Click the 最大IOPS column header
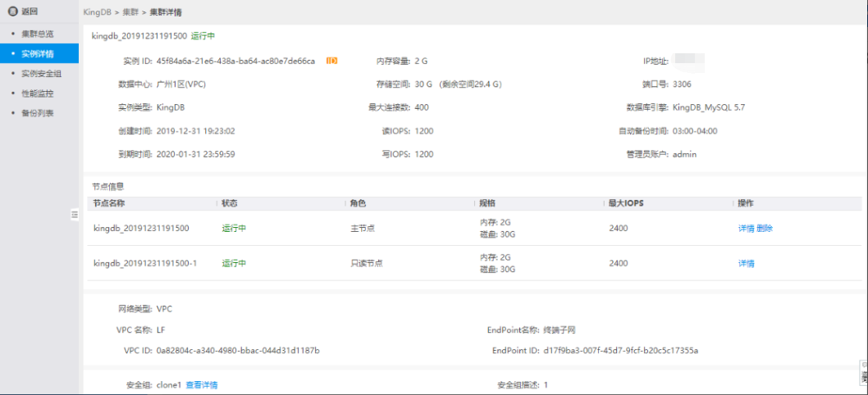This screenshot has width=868, height=395. coord(625,203)
